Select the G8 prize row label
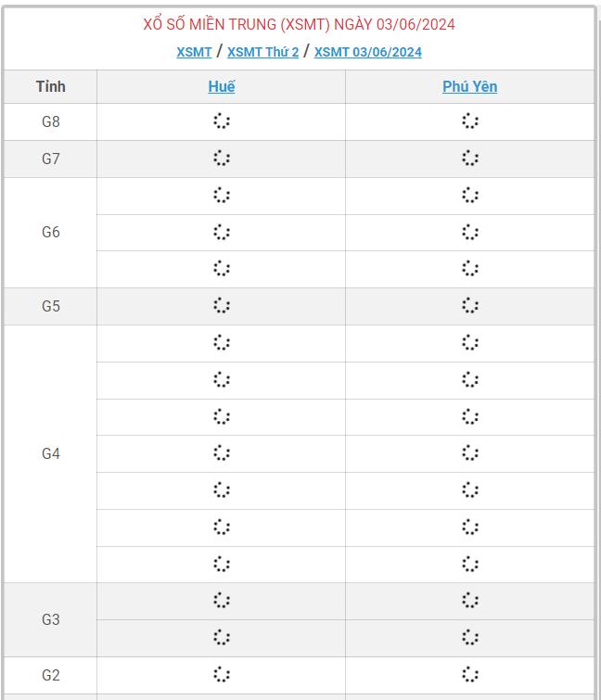Viewport: 601px width, 700px height. [50, 121]
